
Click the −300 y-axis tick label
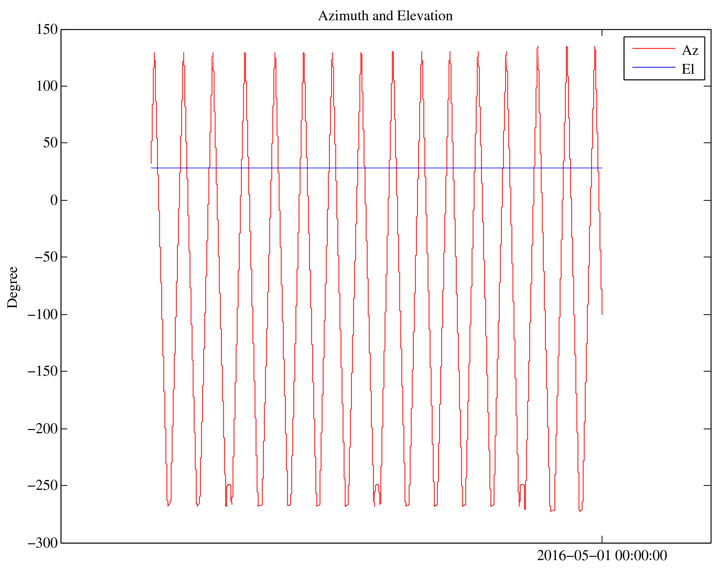click(x=42, y=543)
